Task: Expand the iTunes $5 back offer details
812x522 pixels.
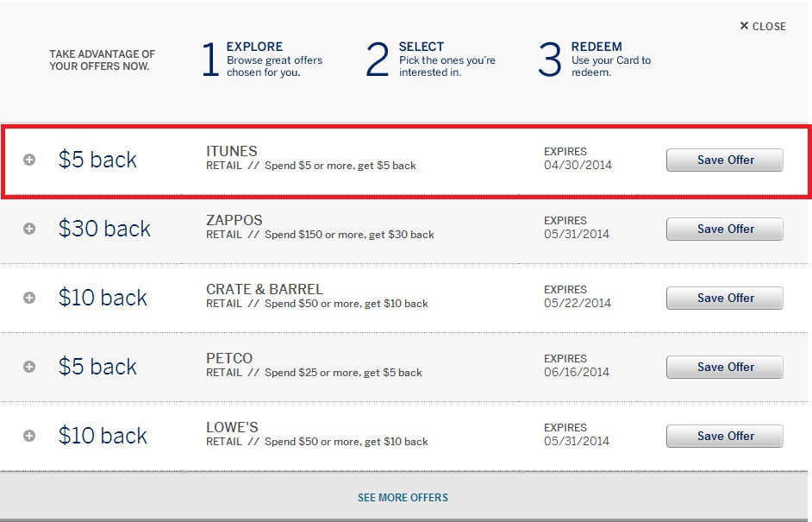Action: (29, 160)
